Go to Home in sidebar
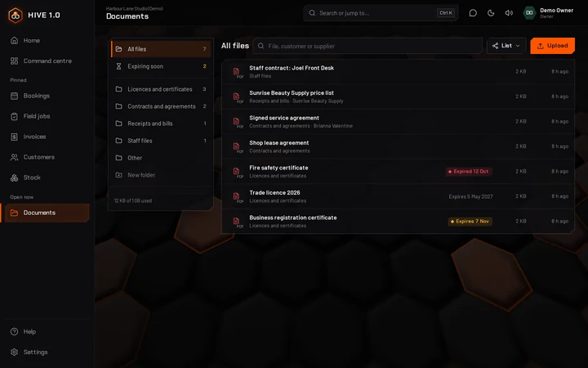Viewport: 588px width, 368px height. (x=32, y=41)
